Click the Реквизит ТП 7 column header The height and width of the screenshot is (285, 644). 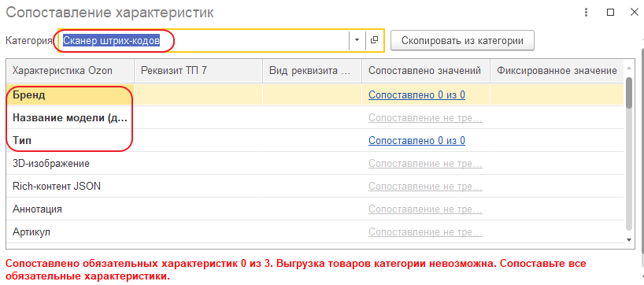[198, 71]
